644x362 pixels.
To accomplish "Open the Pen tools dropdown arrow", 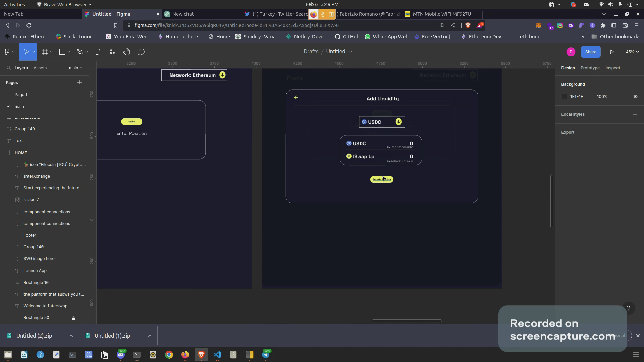I will click(x=87, y=52).
